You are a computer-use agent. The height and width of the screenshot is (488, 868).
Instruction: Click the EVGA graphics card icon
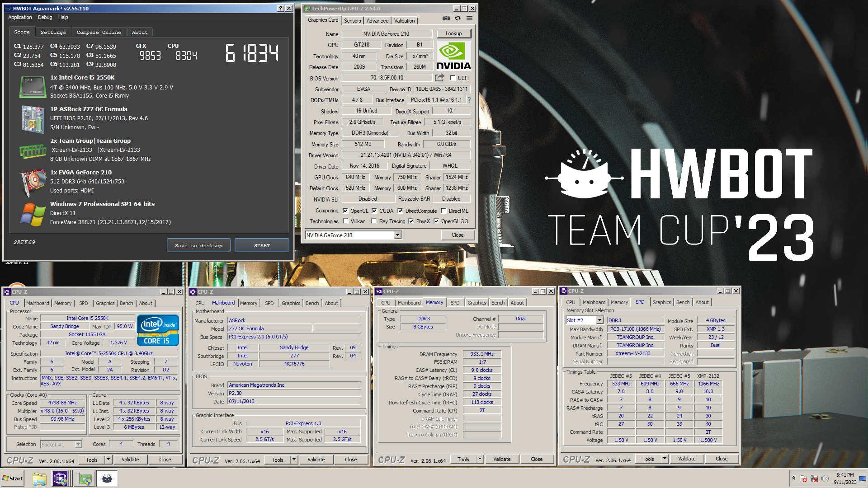tap(33, 182)
